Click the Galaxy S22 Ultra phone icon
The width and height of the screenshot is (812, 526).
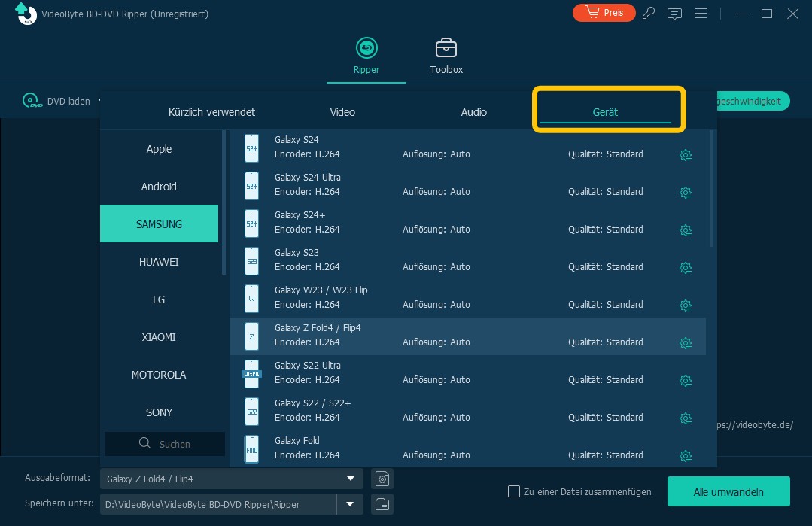(251, 374)
